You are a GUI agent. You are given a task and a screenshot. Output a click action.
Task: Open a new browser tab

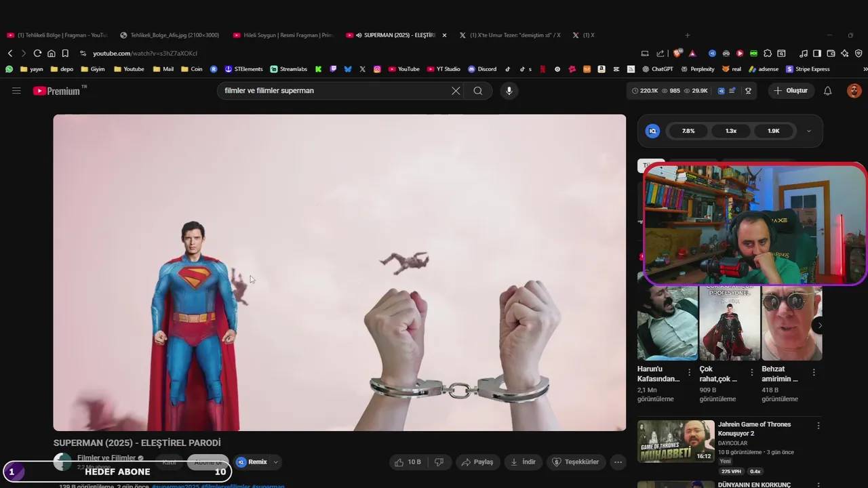pos(687,35)
